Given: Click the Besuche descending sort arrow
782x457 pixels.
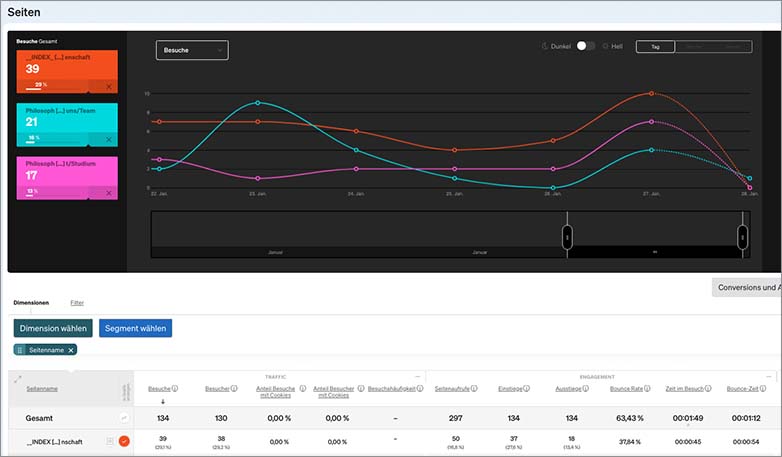Looking at the screenshot, I should point(163,402).
